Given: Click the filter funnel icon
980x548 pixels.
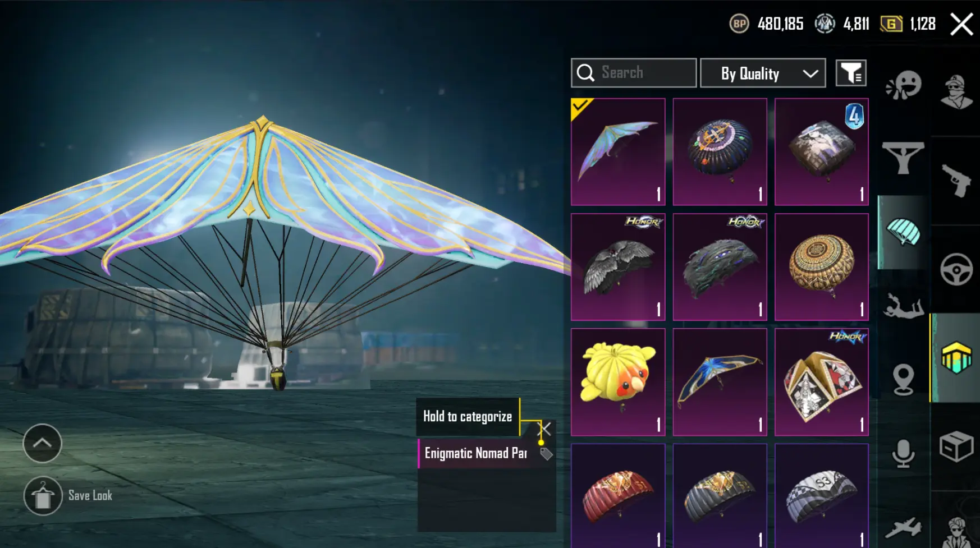Looking at the screenshot, I should click(851, 73).
